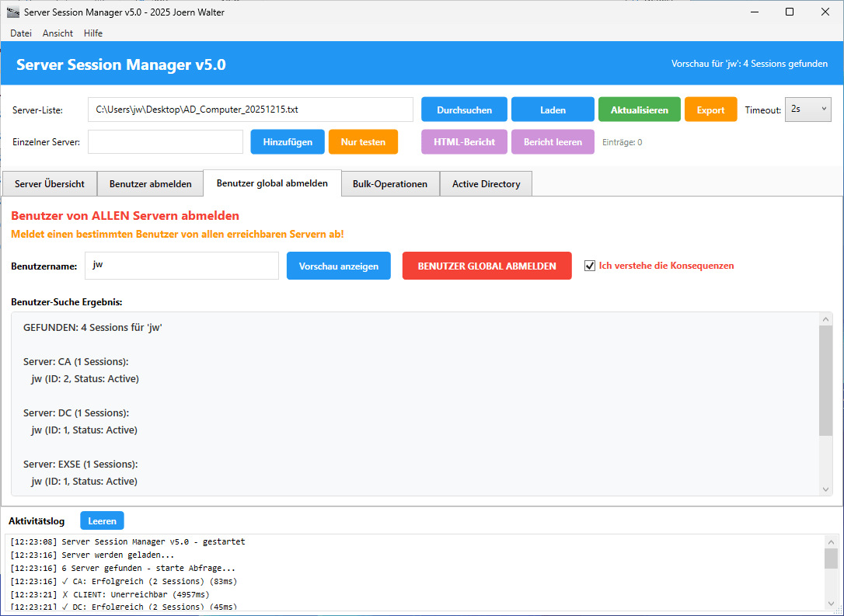Image resolution: width=844 pixels, height=616 pixels.
Task: Clear the activity log with Leeren
Action: (x=102, y=520)
